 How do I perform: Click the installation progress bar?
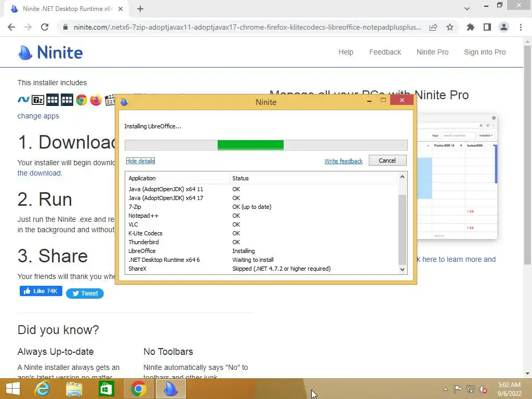coord(266,145)
